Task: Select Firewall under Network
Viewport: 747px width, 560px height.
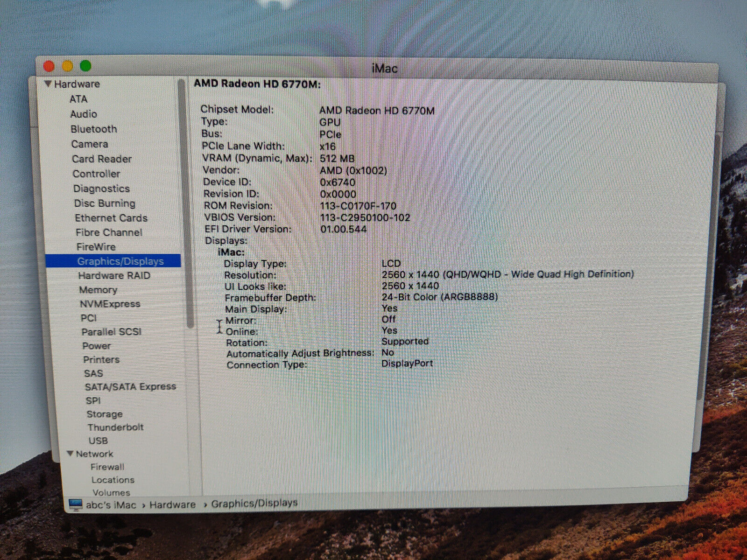Action: [107, 467]
